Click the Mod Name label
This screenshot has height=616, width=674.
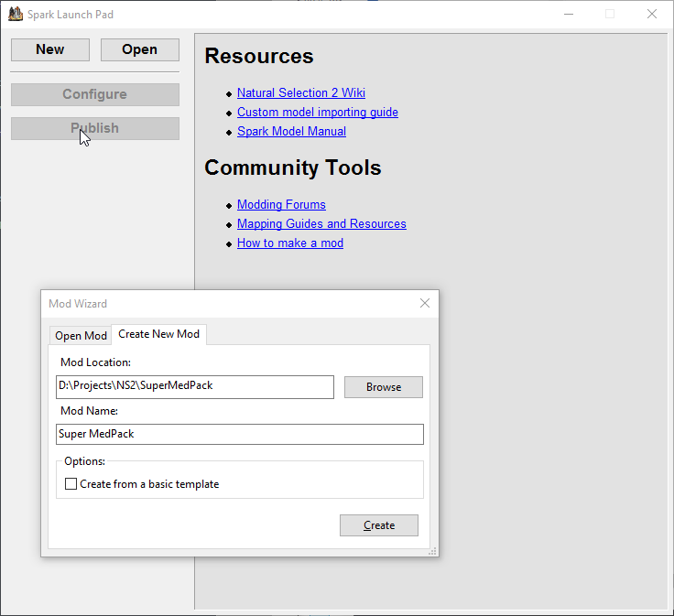point(89,411)
